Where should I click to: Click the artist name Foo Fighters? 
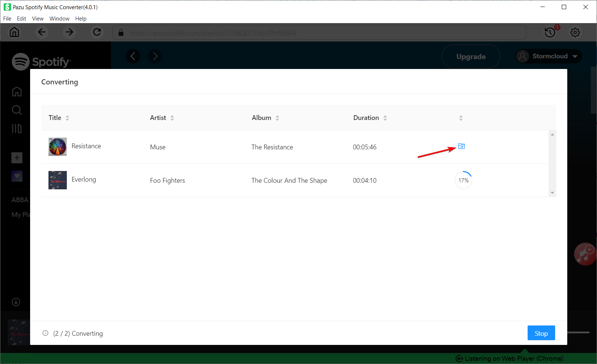click(167, 181)
